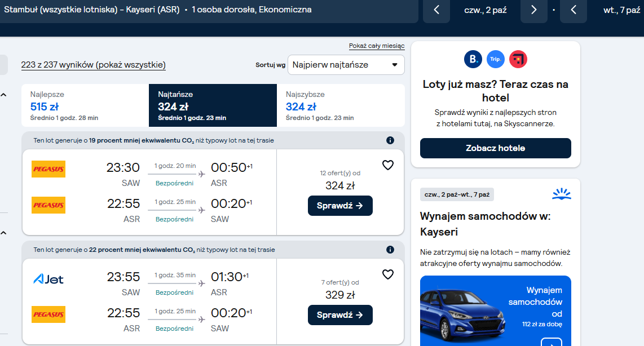Click the 1 godz. 20 min duration text
This screenshot has width=644, height=346.
[x=175, y=166]
